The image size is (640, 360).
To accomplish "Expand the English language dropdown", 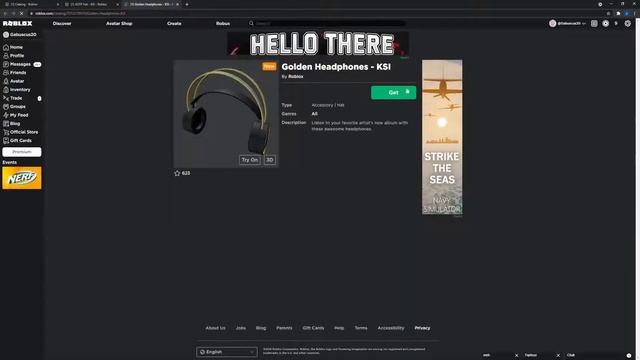I will coord(227,352).
